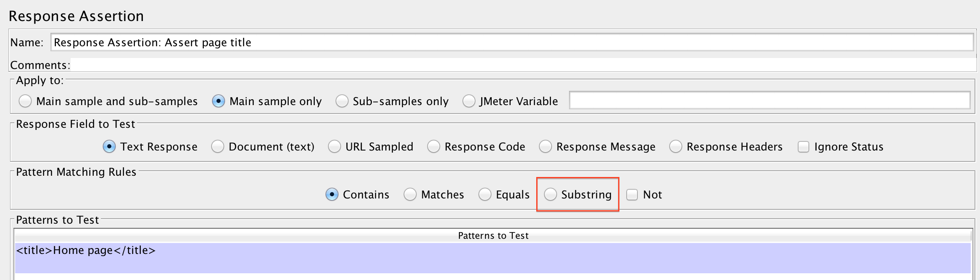This screenshot has height=280, width=980.
Task: Select Text Response field to test
Action: tap(109, 147)
